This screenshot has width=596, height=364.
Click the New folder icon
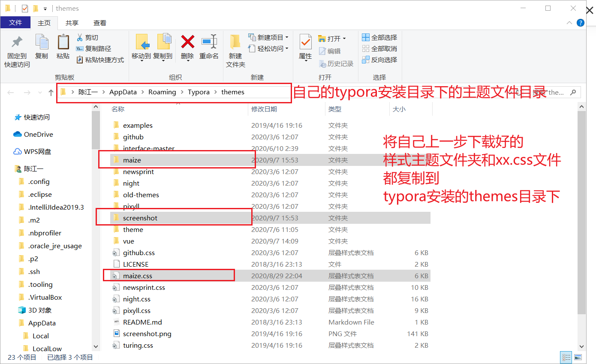pyautogui.click(x=235, y=42)
